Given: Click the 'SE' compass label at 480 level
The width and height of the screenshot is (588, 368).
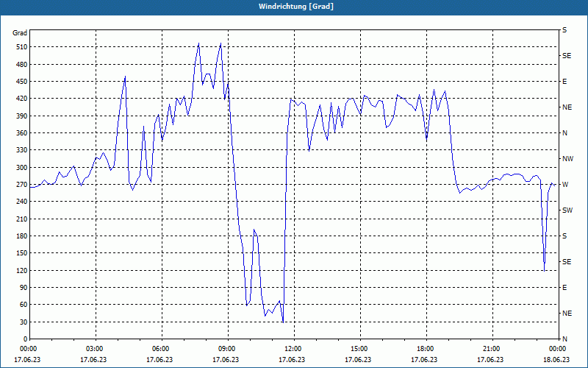Looking at the screenshot, I should tap(567, 56).
